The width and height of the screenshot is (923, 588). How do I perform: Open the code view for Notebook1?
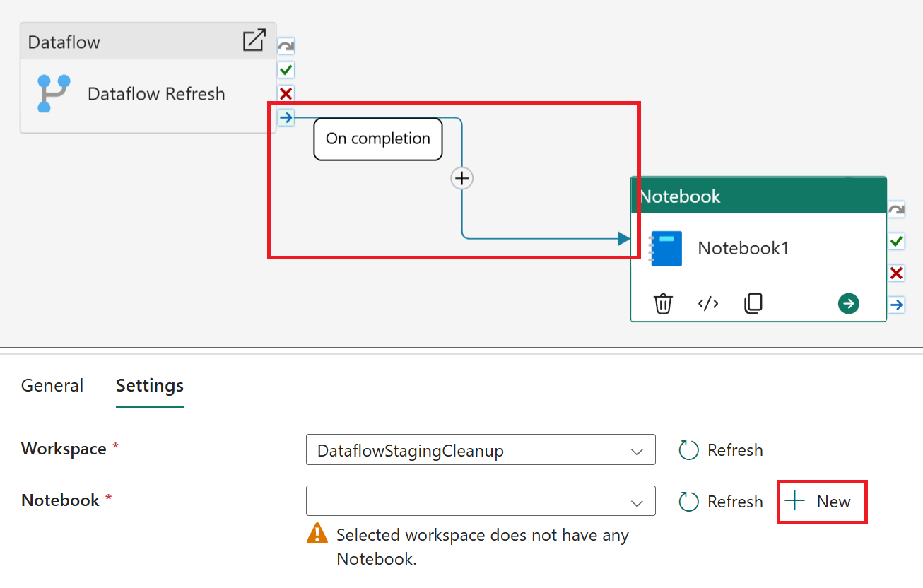pyautogui.click(x=707, y=303)
